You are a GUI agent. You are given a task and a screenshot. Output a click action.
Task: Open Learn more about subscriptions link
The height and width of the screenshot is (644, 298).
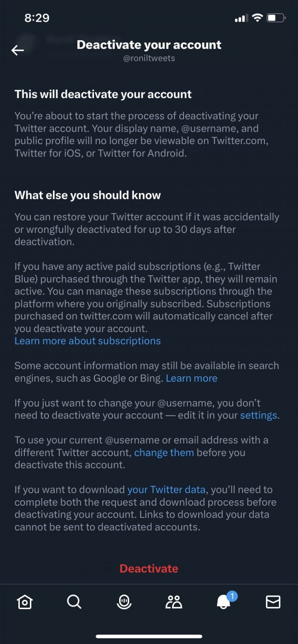tap(87, 341)
